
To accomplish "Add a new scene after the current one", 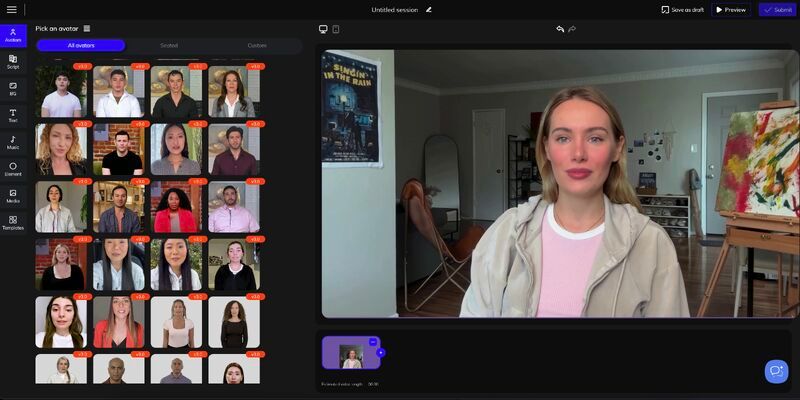I will pos(381,352).
